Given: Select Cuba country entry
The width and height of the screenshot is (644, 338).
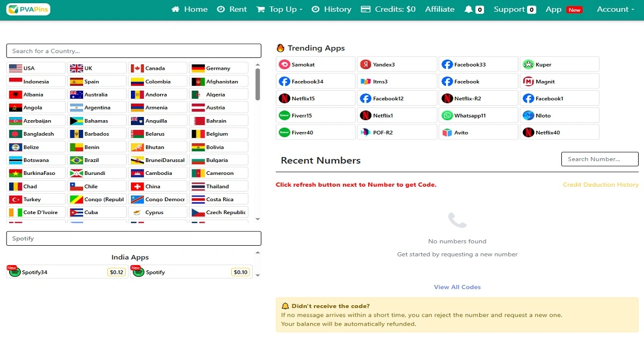Looking at the screenshot, I should click(x=97, y=212).
